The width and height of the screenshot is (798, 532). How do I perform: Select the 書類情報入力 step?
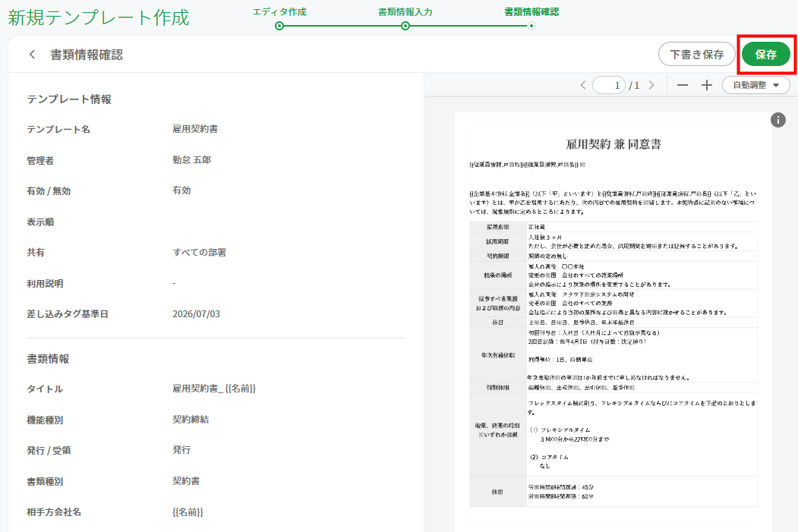coord(405,11)
